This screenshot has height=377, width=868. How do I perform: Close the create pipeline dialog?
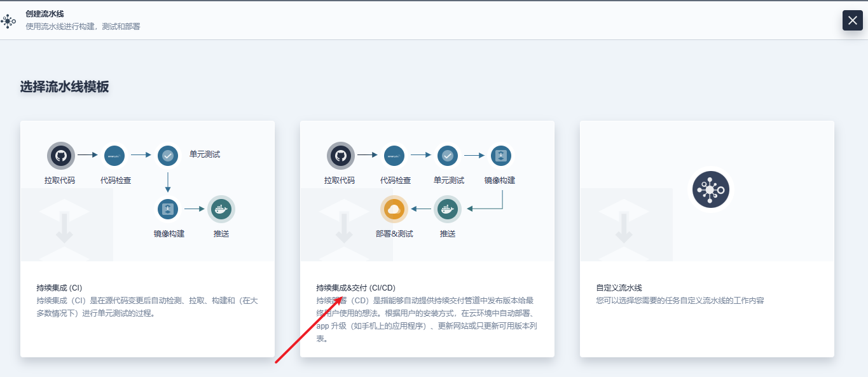tap(852, 20)
